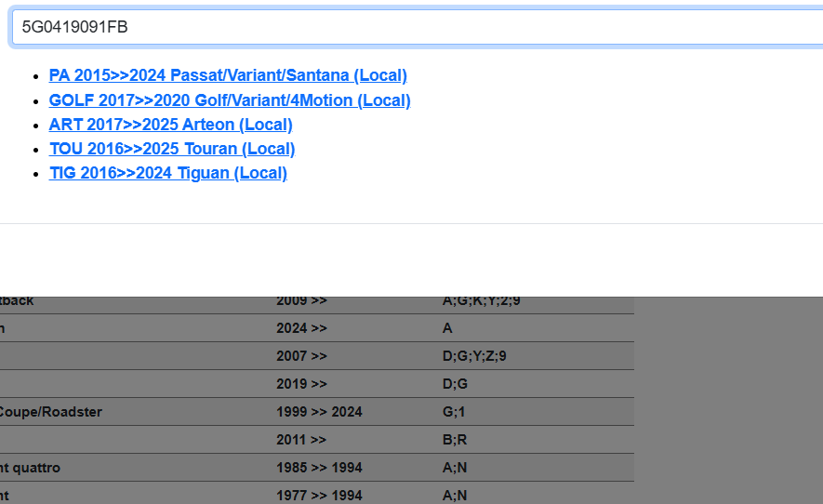The image size is (823, 504).
Task: Select the "2024 >>" year cell
Action: 301,328
